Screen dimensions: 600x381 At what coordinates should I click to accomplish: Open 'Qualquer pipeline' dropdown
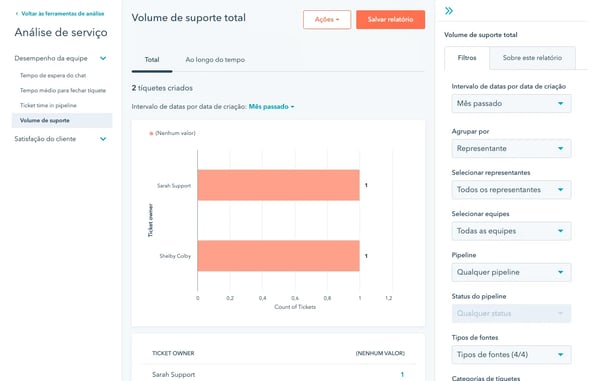511,273
